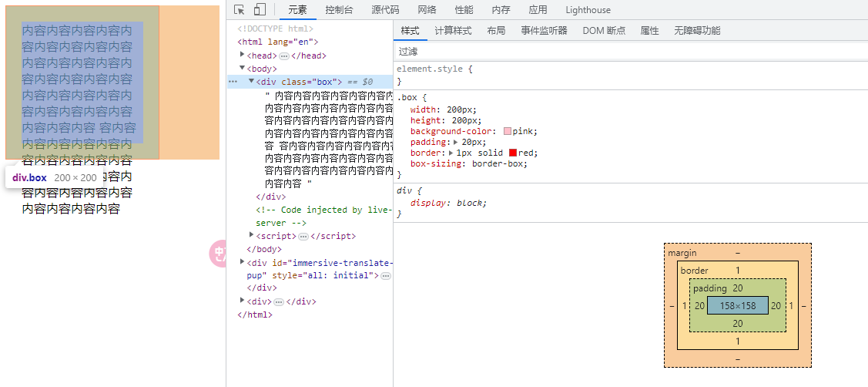Screen dimensions: 868x387
Task: Click the ellipsis badge inside the script tag
Action: [x=303, y=237]
